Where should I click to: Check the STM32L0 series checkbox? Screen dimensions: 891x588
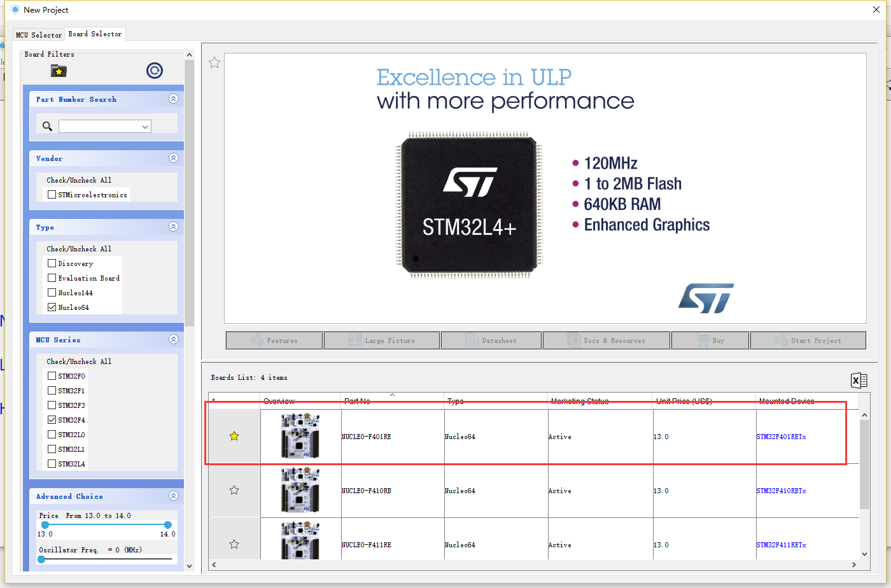coord(52,434)
